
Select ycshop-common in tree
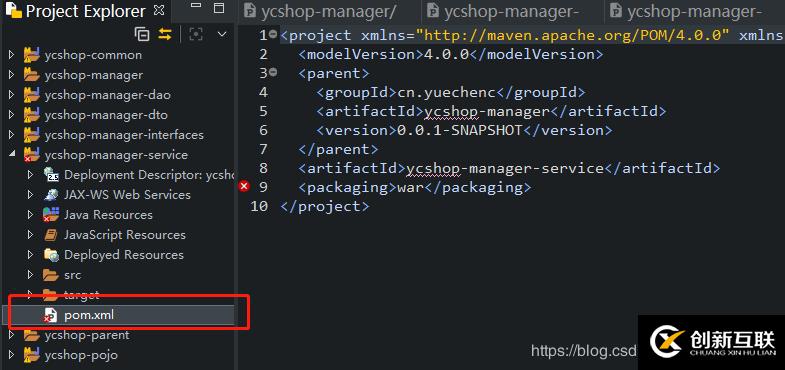[93, 55]
